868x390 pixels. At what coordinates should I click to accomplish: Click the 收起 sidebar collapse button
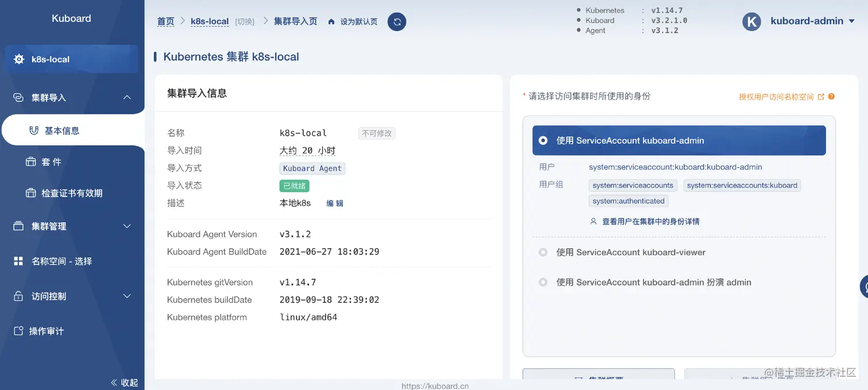coord(123,383)
